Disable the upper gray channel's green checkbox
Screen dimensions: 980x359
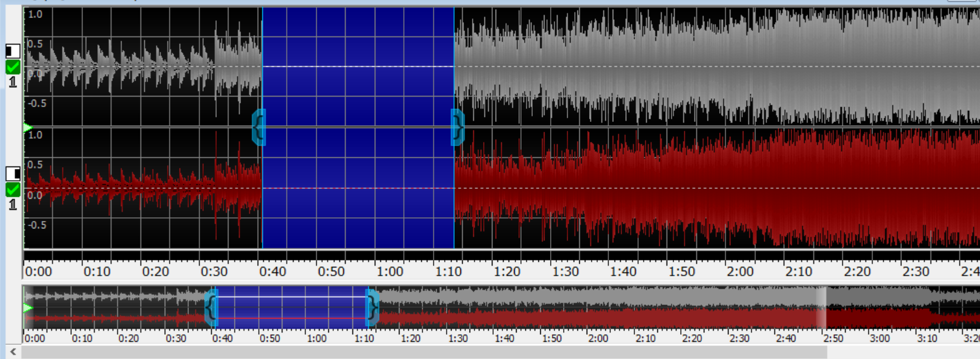(x=12, y=67)
